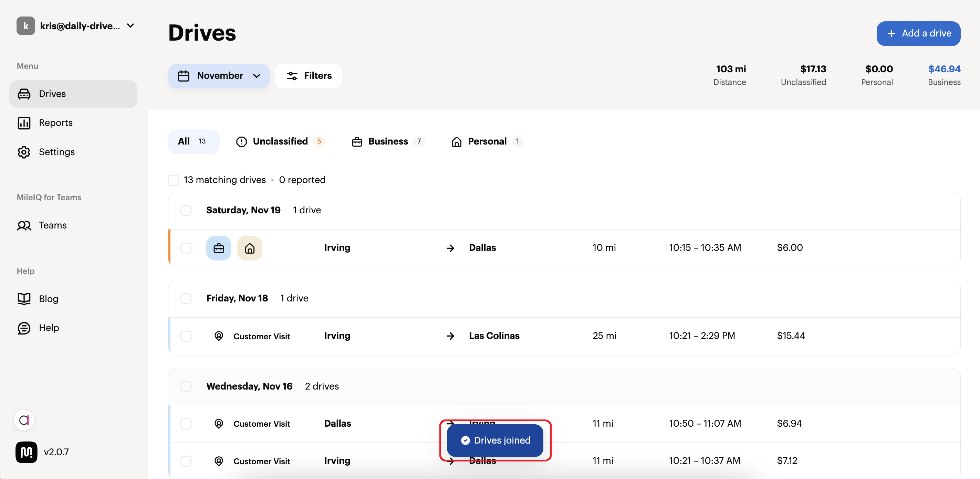Image resolution: width=980 pixels, height=479 pixels.
Task: Click the 103 mi Distance total
Action: (731, 69)
